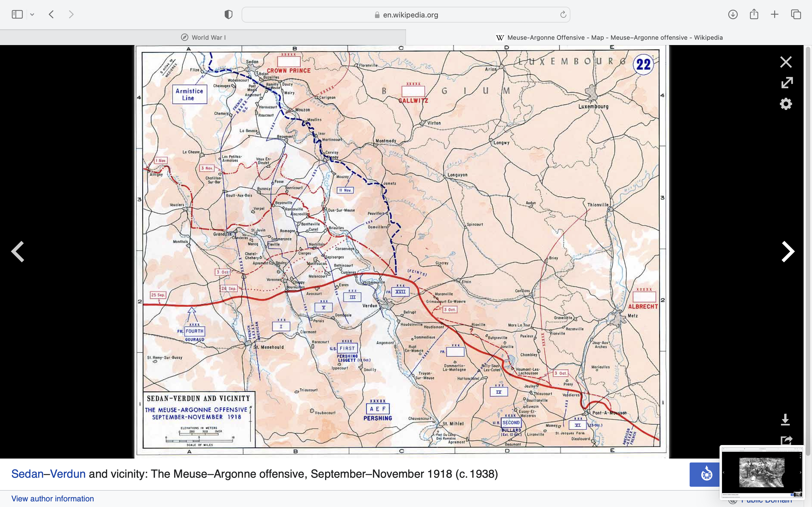Click the en.wikipedia.org address field

coord(406,15)
